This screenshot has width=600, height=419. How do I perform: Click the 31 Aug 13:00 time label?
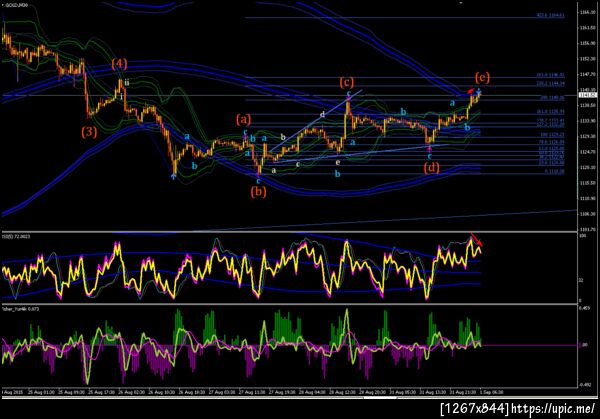tap(432, 392)
